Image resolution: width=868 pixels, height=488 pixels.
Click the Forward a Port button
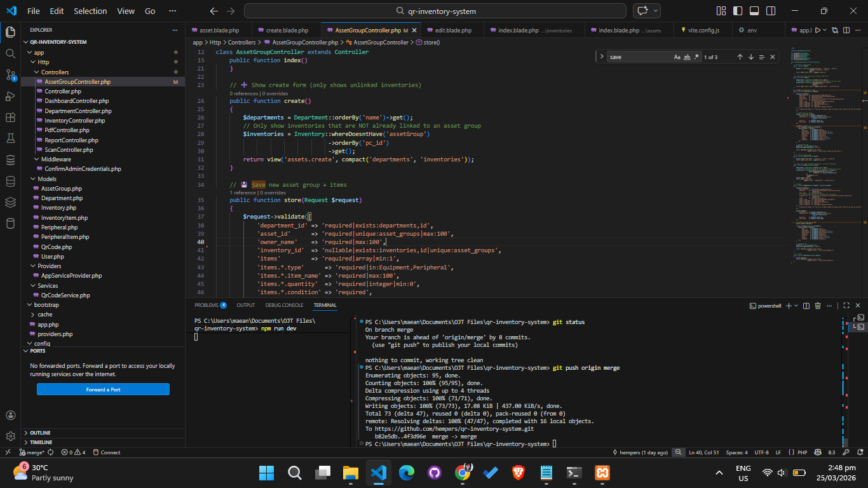pos(103,390)
